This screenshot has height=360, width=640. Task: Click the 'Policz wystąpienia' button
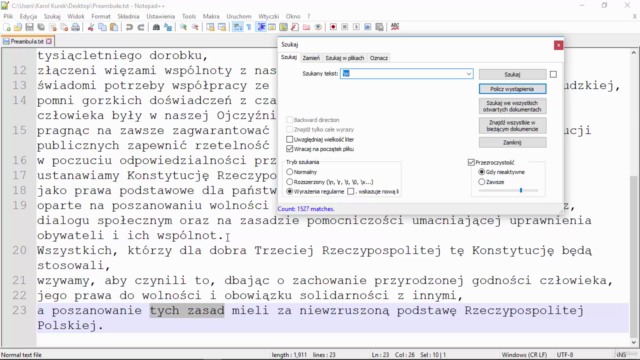click(x=512, y=89)
